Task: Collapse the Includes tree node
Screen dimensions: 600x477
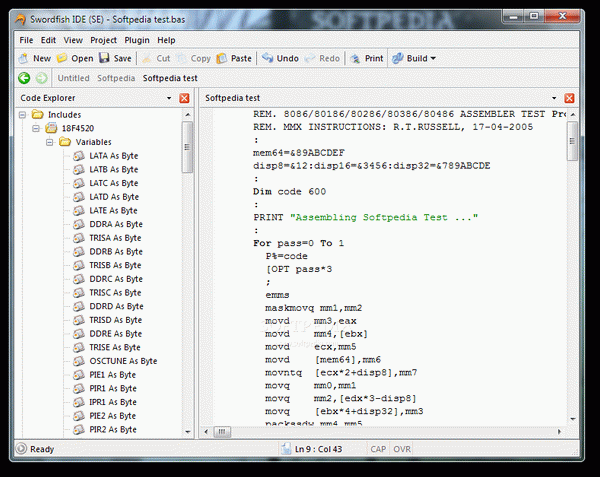Action: click(23, 114)
